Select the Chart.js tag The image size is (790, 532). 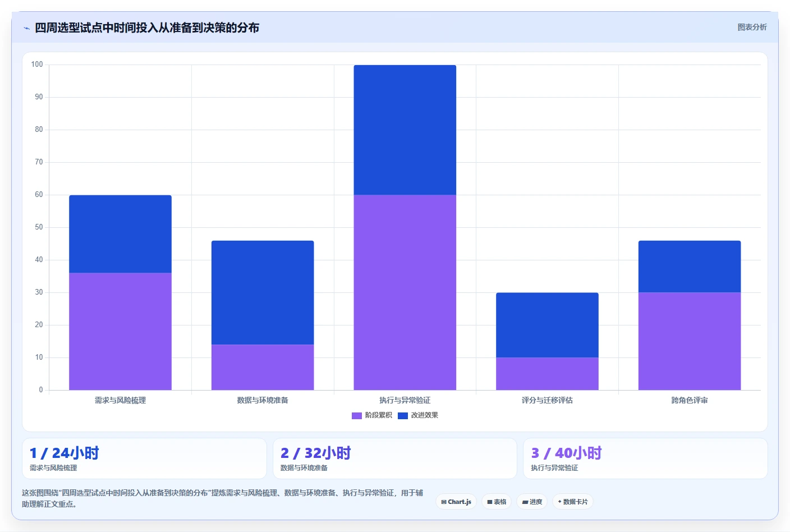[456, 502]
